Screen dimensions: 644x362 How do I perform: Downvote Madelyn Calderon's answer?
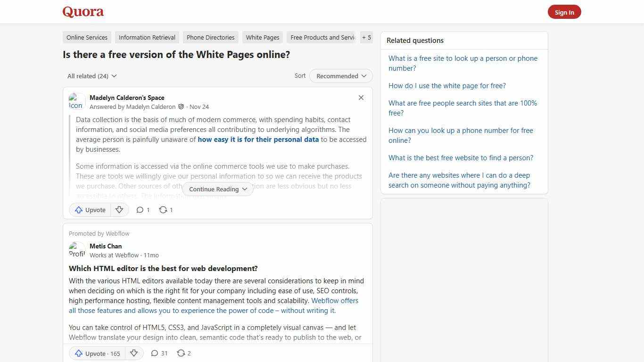point(119,210)
